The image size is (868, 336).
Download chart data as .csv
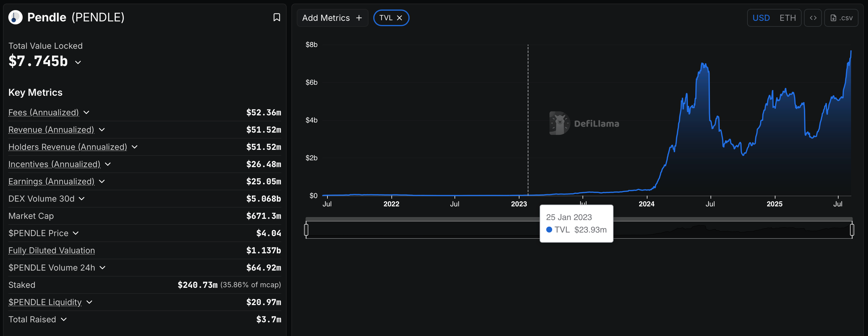[841, 18]
